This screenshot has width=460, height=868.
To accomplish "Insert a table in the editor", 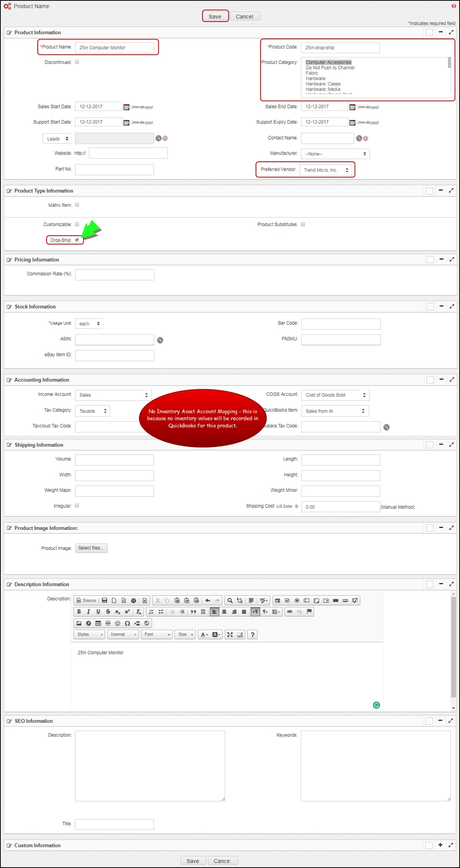I will tap(98, 623).
